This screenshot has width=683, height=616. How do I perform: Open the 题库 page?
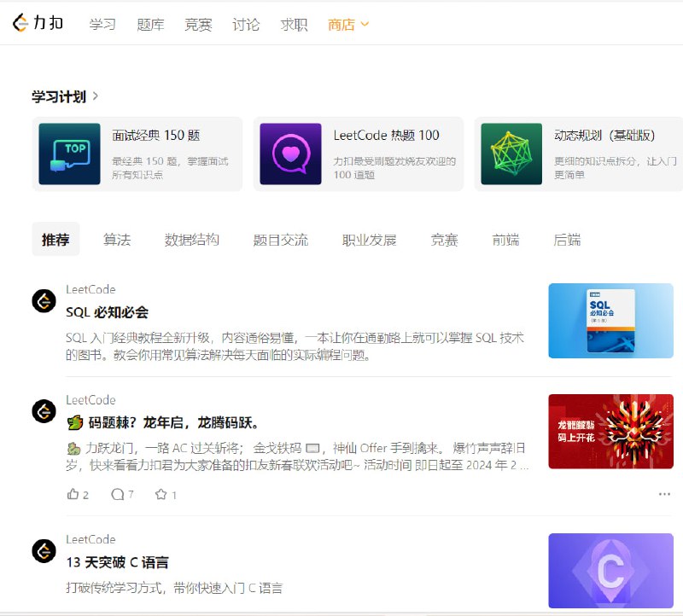pyautogui.click(x=150, y=25)
